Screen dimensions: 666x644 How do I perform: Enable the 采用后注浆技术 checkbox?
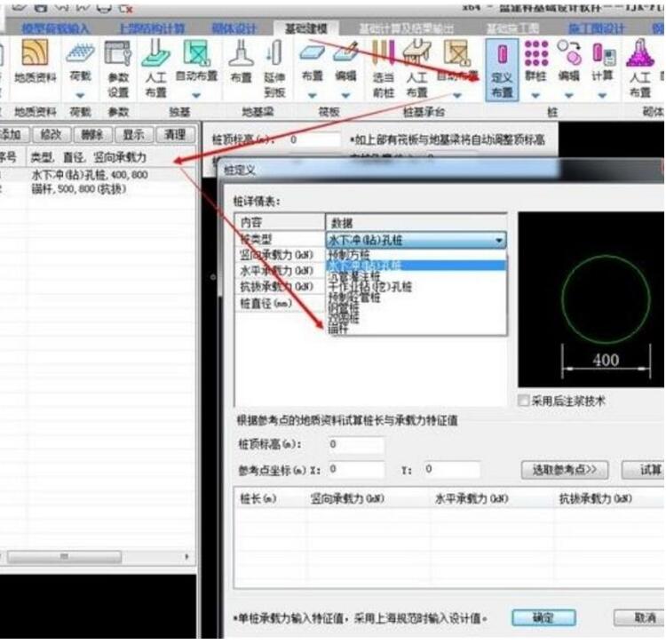[523, 401]
